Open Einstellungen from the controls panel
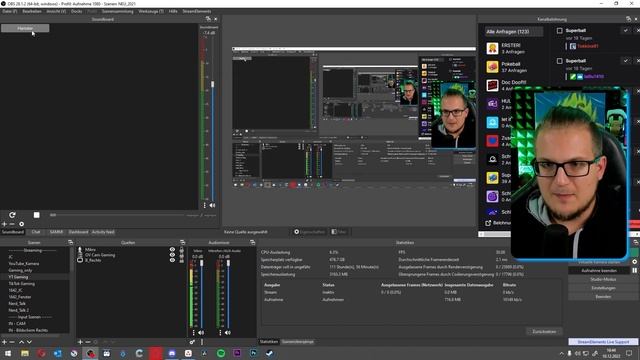This screenshot has height=360, width=640. (x=603, y=288)
